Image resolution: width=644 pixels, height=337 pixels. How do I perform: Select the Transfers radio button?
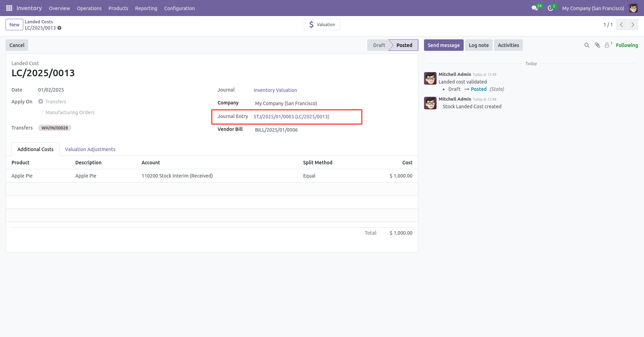(41, 101)
